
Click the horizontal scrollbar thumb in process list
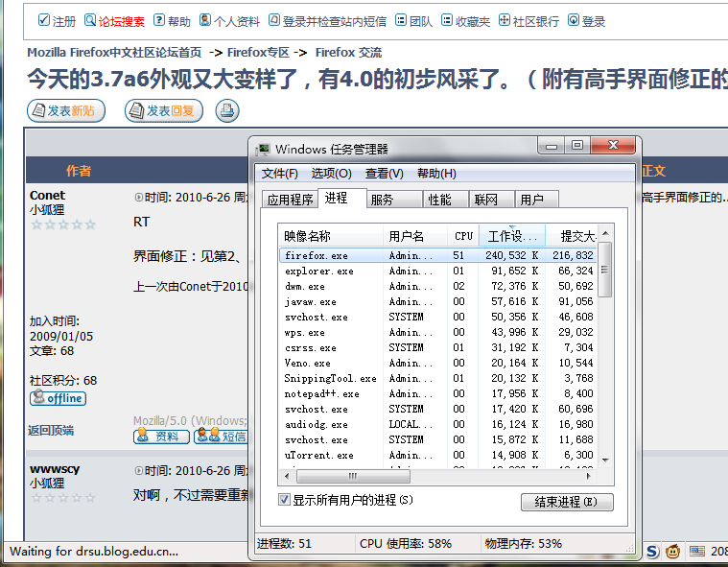click(353, 476)
